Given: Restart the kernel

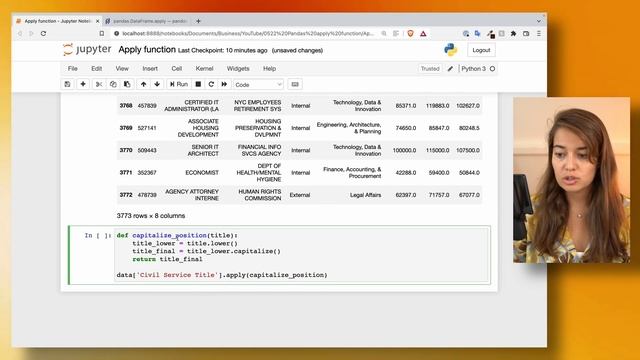Looking at the screenshot, I should [x=211, y=84].
